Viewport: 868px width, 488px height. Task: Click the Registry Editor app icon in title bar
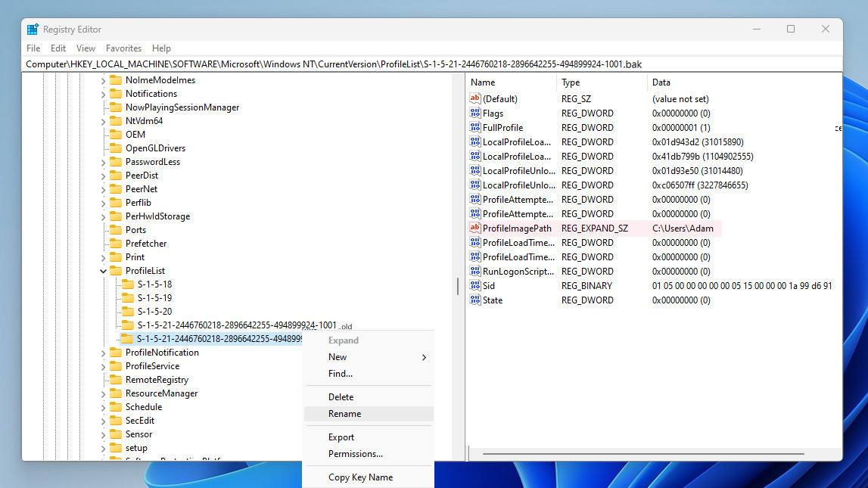click(33, 30)
